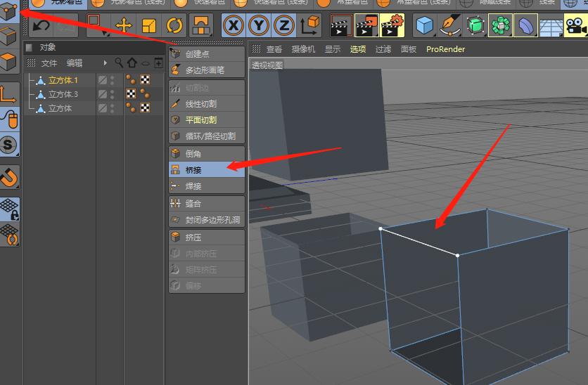This screenshot has height=385, width=588.
Task: Select the Scale tool
Action: click(149, 25)
